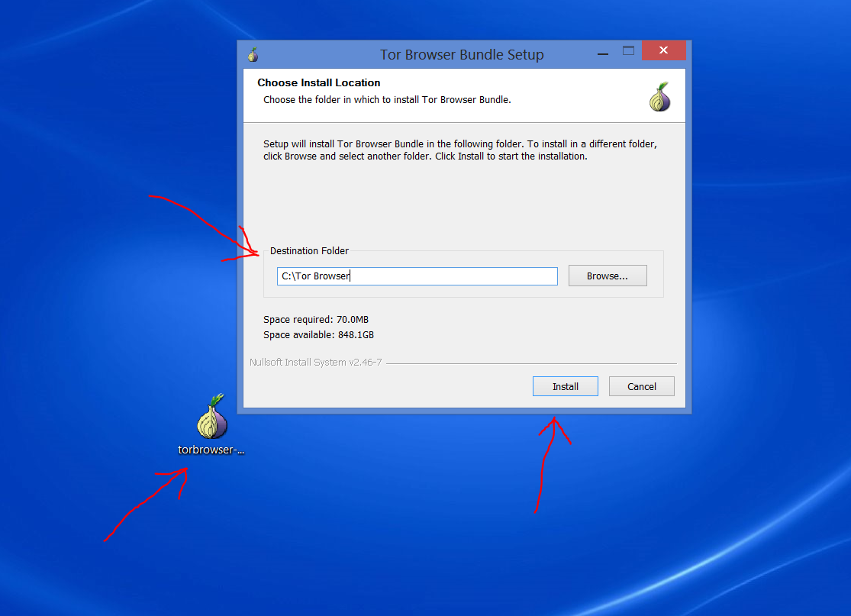Click the "Destination Folder" group label
Image resolution: width=851 pixels, height=616 pixels.
pos(309,250)
